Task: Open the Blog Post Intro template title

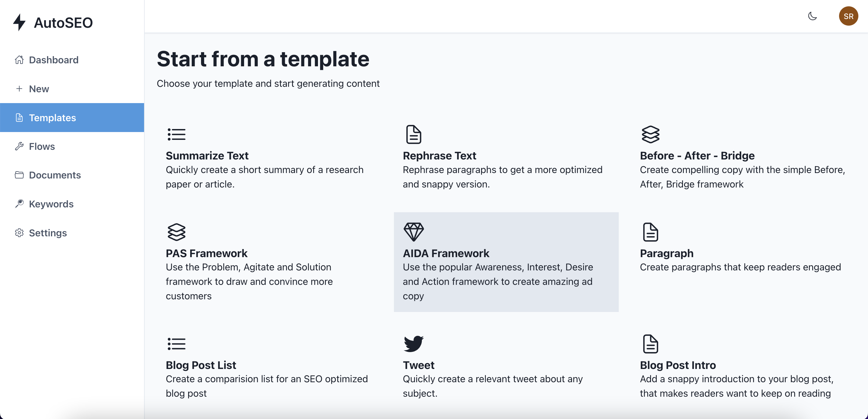Action: pos(678,365)
